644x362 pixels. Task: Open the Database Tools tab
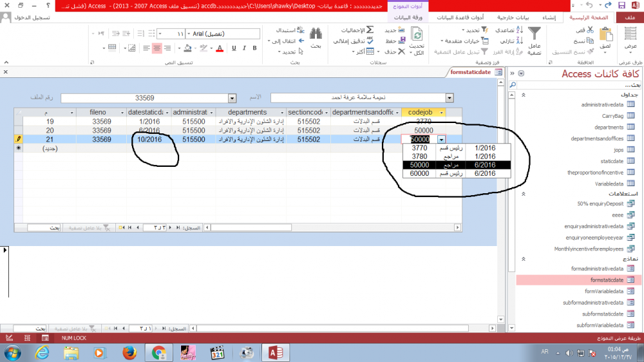point(460,17)
